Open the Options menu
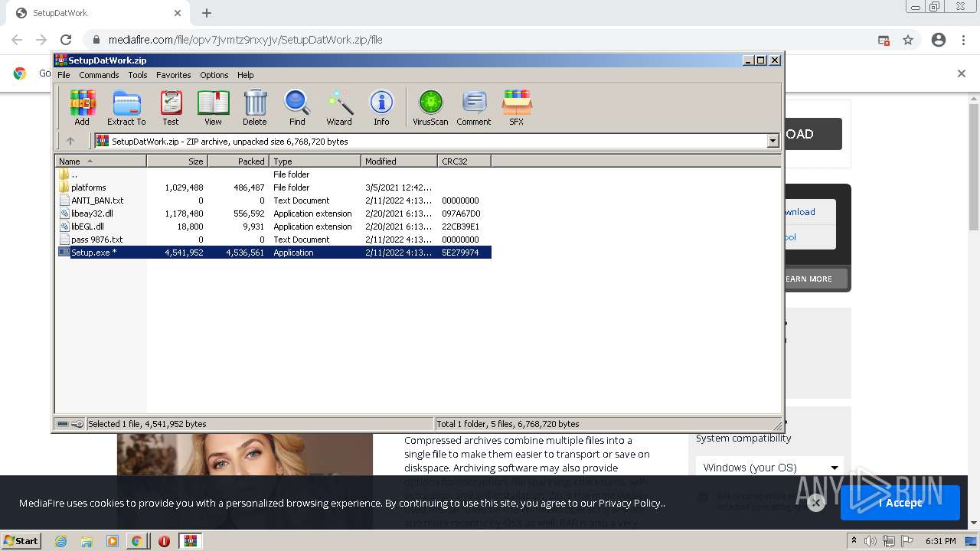The image size is (980, 551). coord(214,75)
